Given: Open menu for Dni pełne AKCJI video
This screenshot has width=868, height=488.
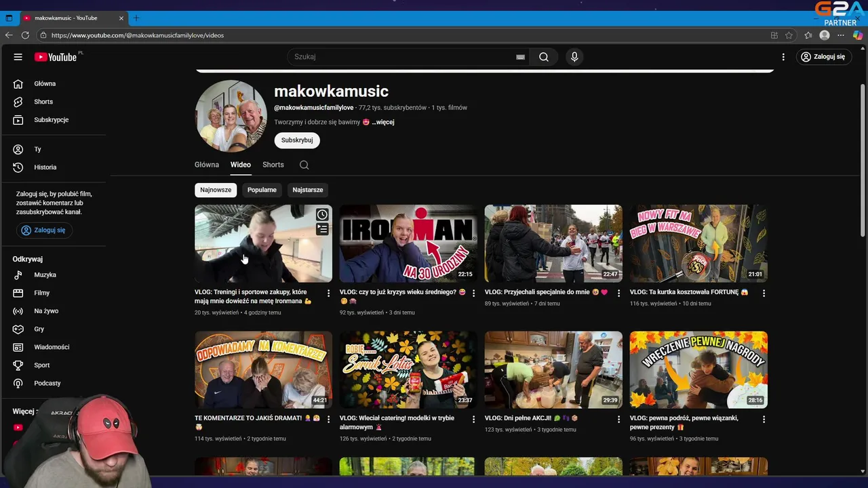Looking at the screenshot, I should tap(618, 420).
